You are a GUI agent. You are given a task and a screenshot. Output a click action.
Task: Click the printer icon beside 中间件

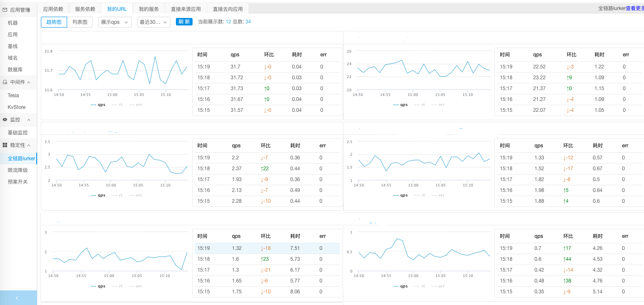5,83
